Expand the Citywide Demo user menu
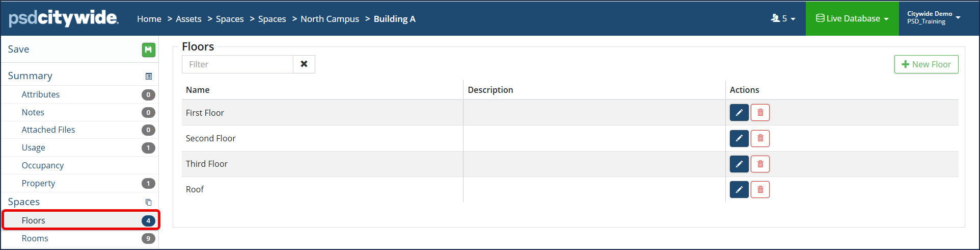The height and width of the screenshot is (250, 980). tap(934, 18)
